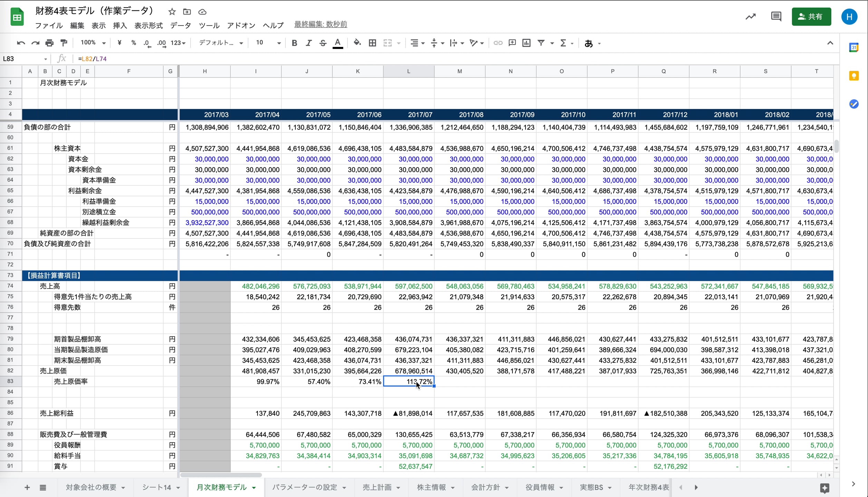Toggle italic formatting

[308, 43]
